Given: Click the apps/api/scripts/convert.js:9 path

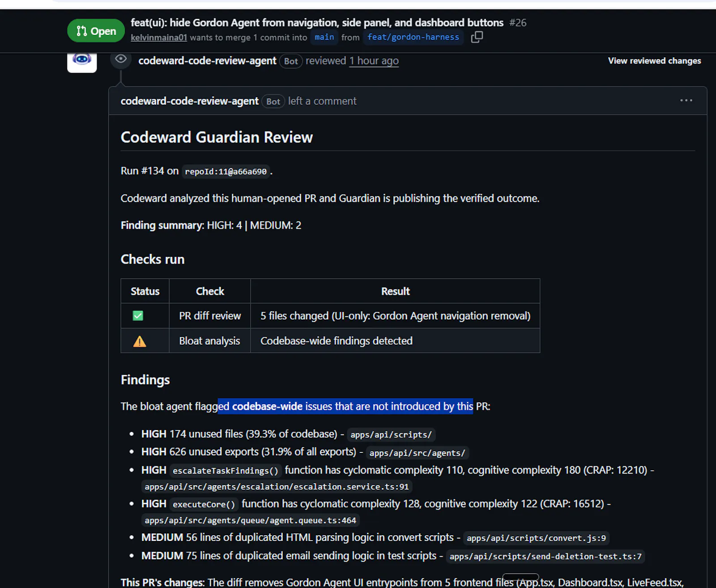Looking at the screenshot, I should click(x=536, y=538).
